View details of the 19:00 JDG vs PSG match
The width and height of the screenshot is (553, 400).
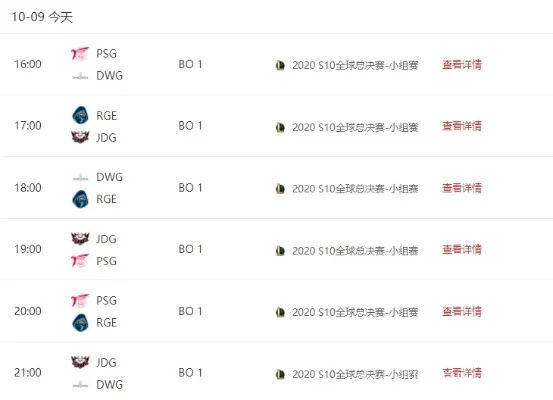[x=462, y=249]
